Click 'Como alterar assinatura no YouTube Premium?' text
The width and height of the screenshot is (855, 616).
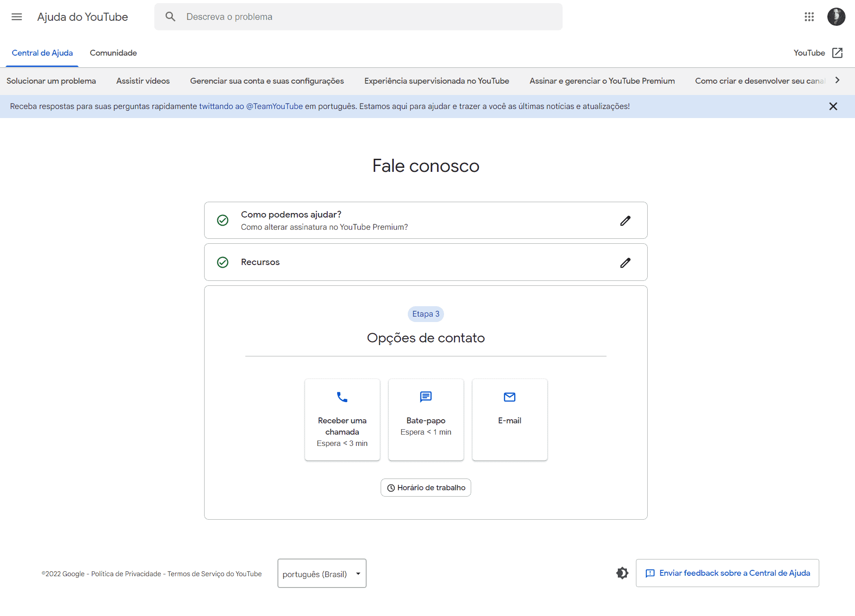(x=324, y=227)
